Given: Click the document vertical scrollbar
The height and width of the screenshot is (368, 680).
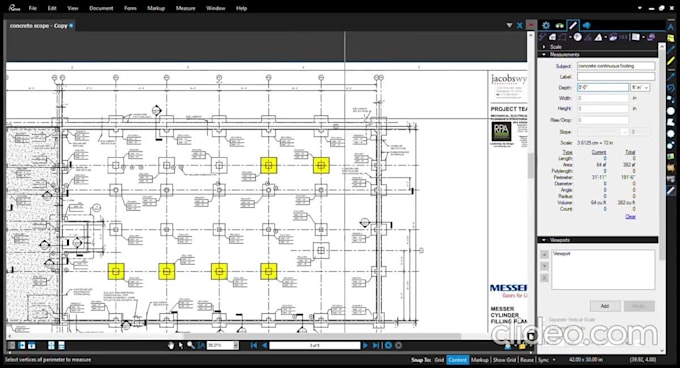Looking at the screenshot, I should coord(531,182).
